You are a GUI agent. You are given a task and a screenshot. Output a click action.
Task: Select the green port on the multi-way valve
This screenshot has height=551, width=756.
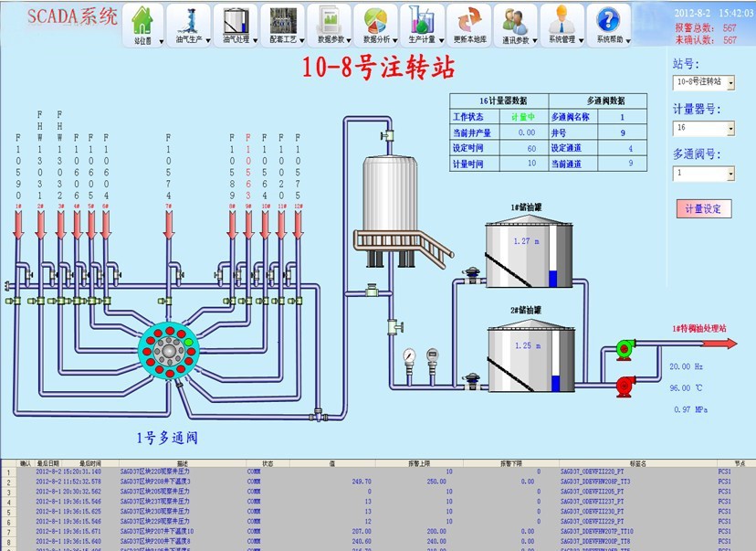point(188,342)
